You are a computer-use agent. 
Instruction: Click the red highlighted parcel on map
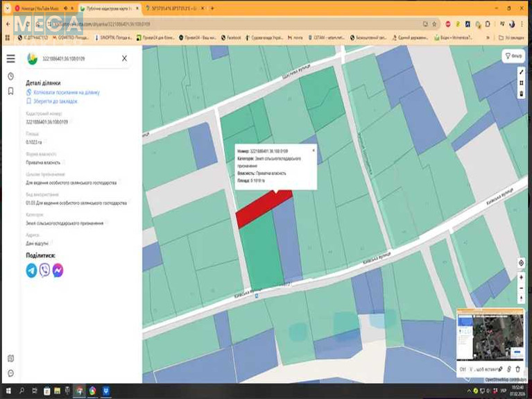point(262,209)
